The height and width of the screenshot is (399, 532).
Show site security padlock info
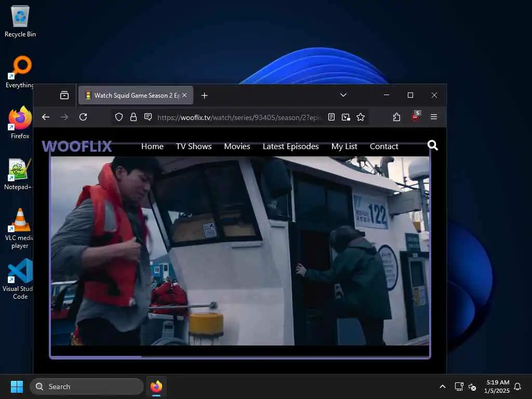[134, 117]
